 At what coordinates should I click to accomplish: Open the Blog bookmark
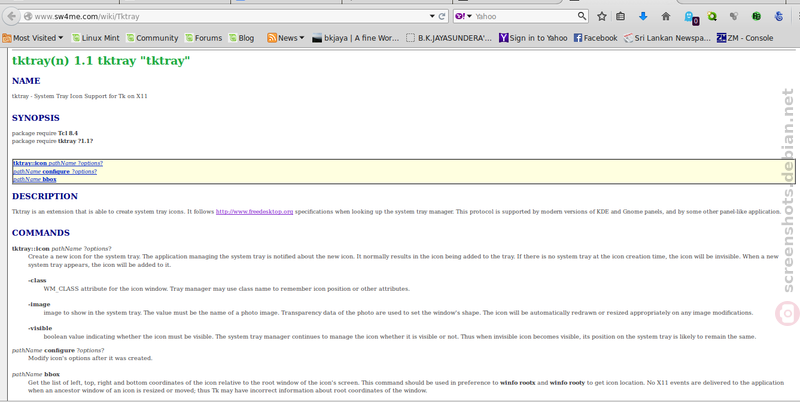pos(241,38)
